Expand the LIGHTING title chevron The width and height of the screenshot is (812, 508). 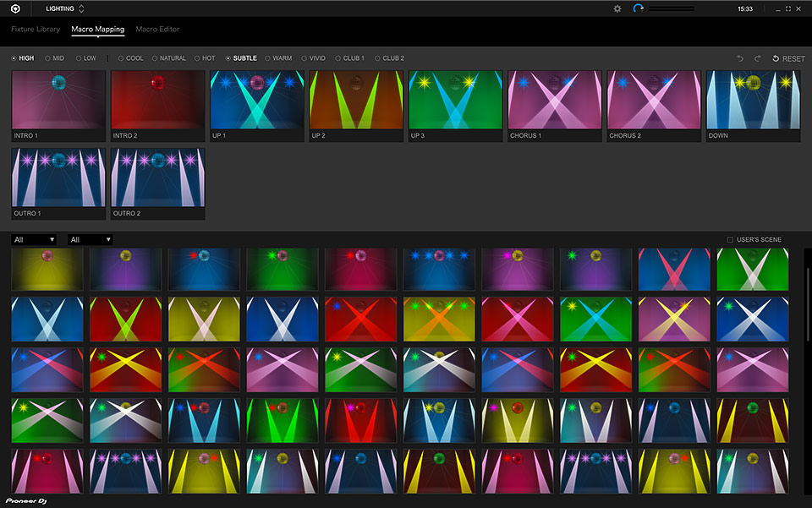[x=81, y=8]
